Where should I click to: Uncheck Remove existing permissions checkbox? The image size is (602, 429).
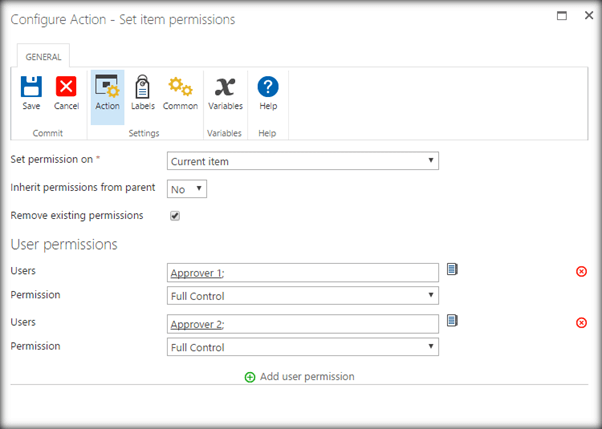coord(175,215)
